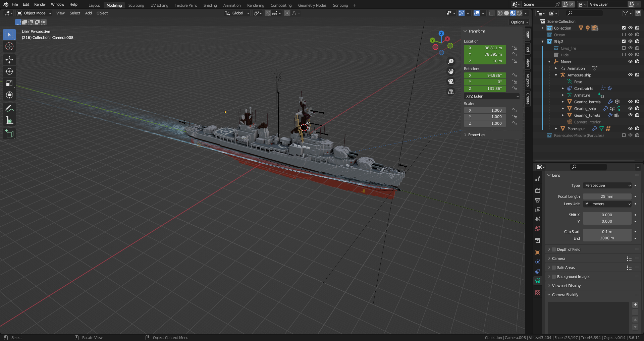Select the Cursor tool

pos(9,46)
